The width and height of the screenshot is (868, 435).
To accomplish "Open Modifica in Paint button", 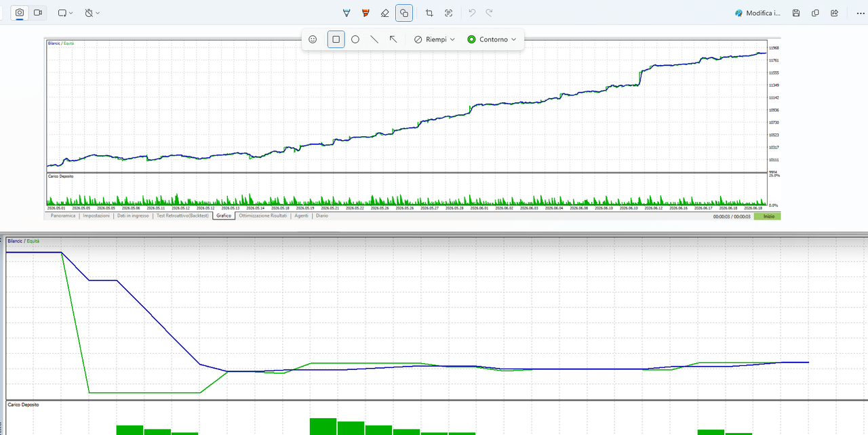I will pyautogui.click(x=757, y=13).
